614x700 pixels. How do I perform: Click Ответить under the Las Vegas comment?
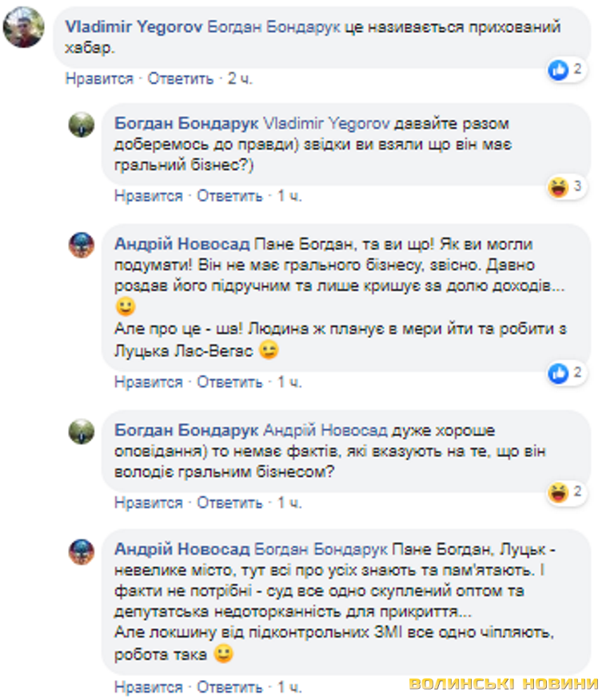[x=229, y=382]
